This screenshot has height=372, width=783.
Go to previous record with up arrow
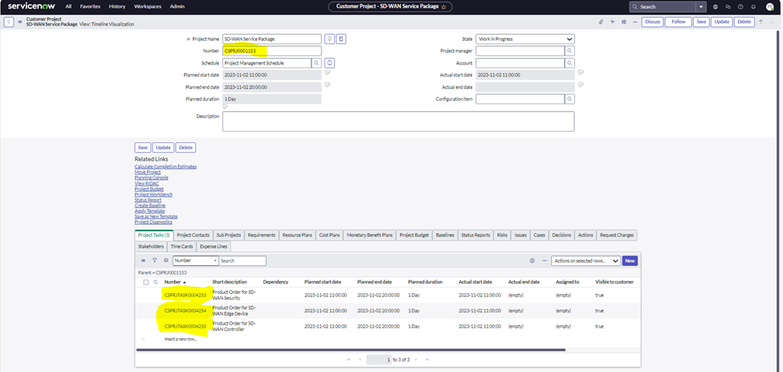click(x=761, y=21)
